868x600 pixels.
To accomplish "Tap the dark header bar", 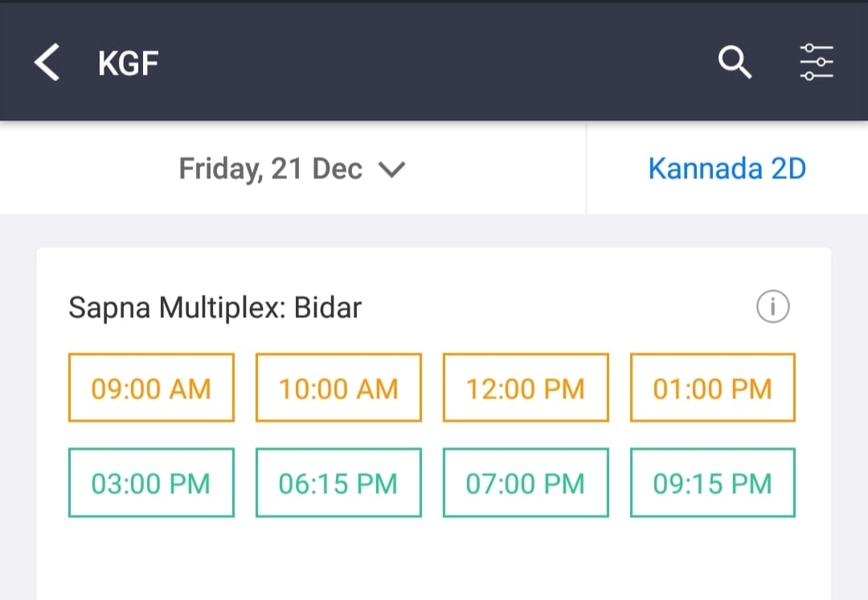I will (x=434, y=62).
